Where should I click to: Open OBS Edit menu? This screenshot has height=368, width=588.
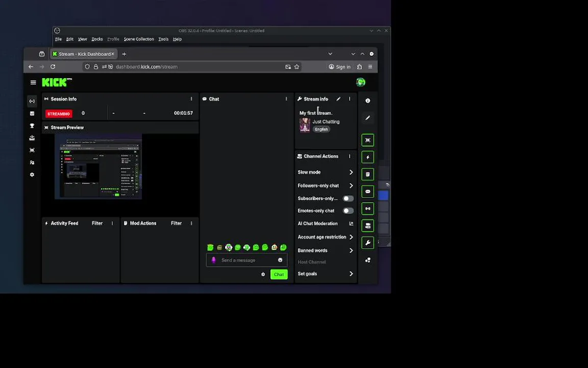(70, 39)
